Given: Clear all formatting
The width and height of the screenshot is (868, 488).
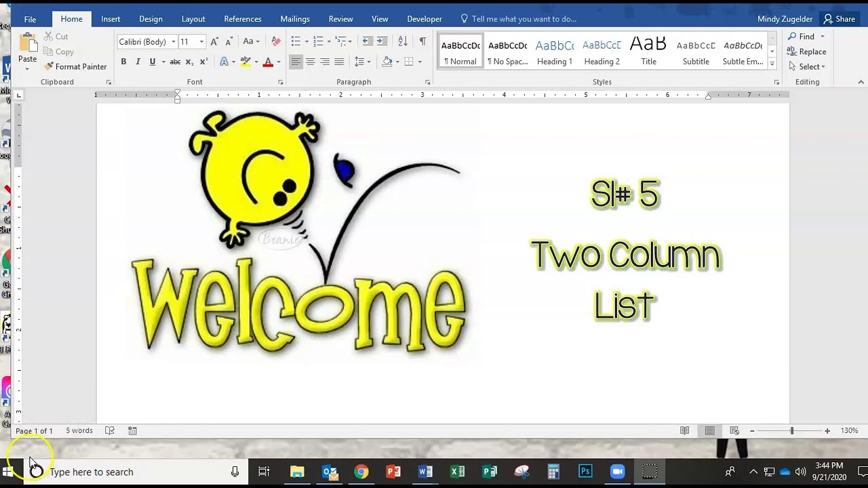Looking at the screenshot, I should [275, 41].
